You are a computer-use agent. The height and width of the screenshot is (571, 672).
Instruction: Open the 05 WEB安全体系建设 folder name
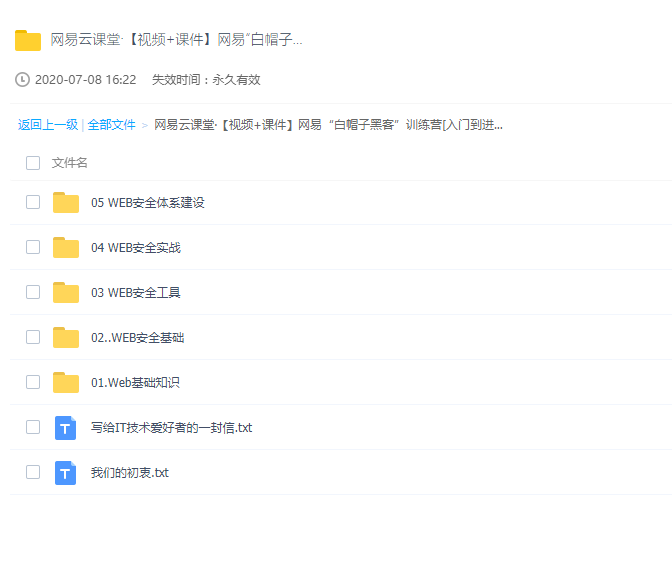(x=148, y=202)
